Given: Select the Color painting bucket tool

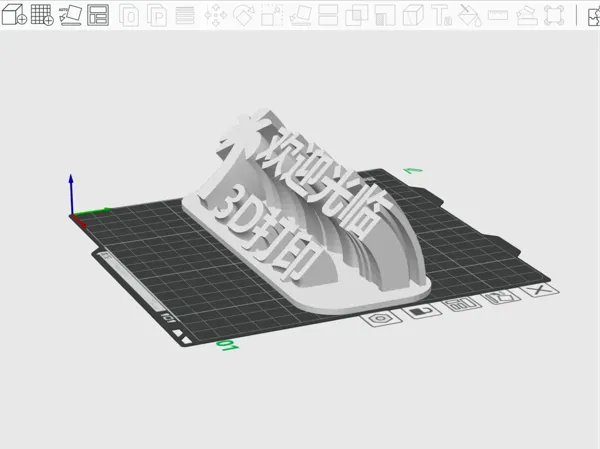Looking at the screenshot, I should pyautogui.click(x=470, y=15).
